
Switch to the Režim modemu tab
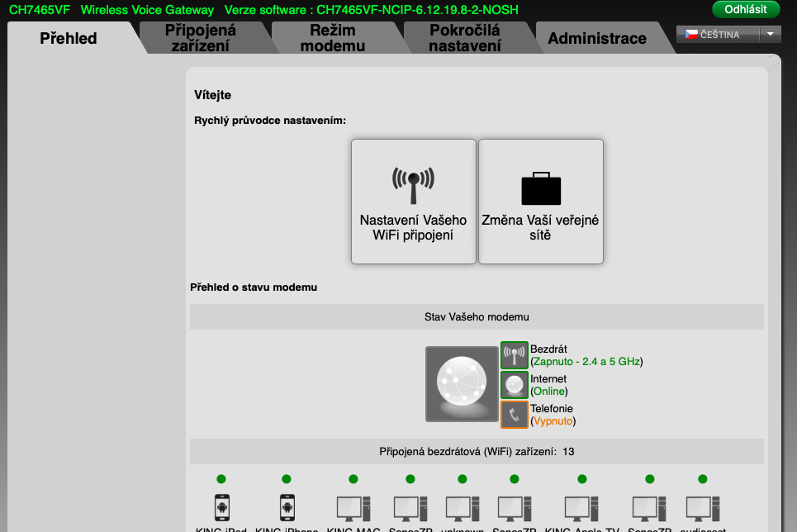332,38
